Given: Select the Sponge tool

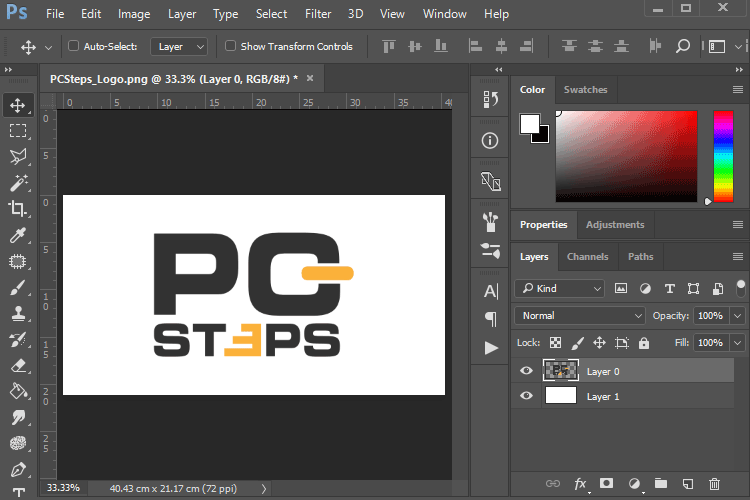Looking at the screenshot, I should click(18, 443).
